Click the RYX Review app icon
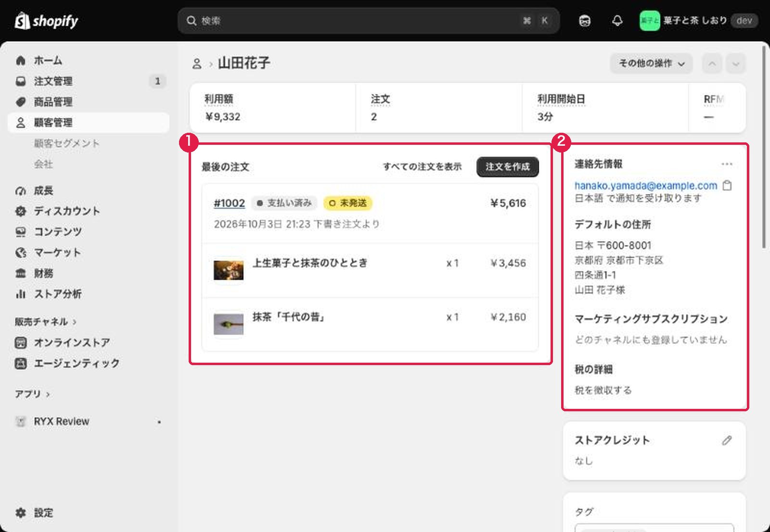770x532 pixels. [21, 422]
